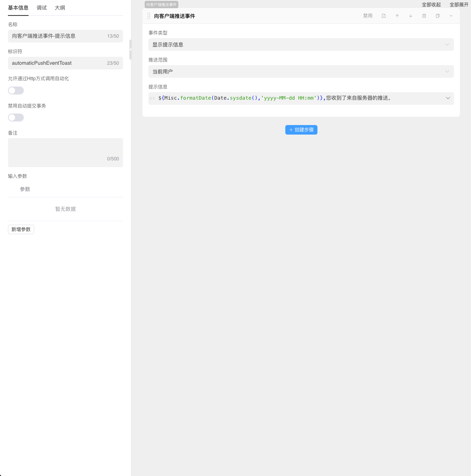Duplicate the step with the copy icon
Image resolution: width=471 pixels, height=476 pixels.
(x=438, y=16)
